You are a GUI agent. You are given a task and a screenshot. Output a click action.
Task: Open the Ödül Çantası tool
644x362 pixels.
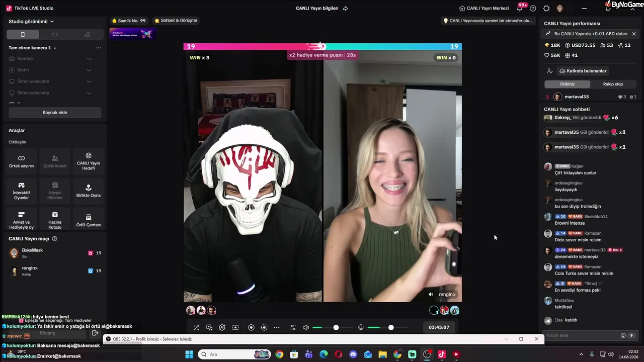[88, 220]
